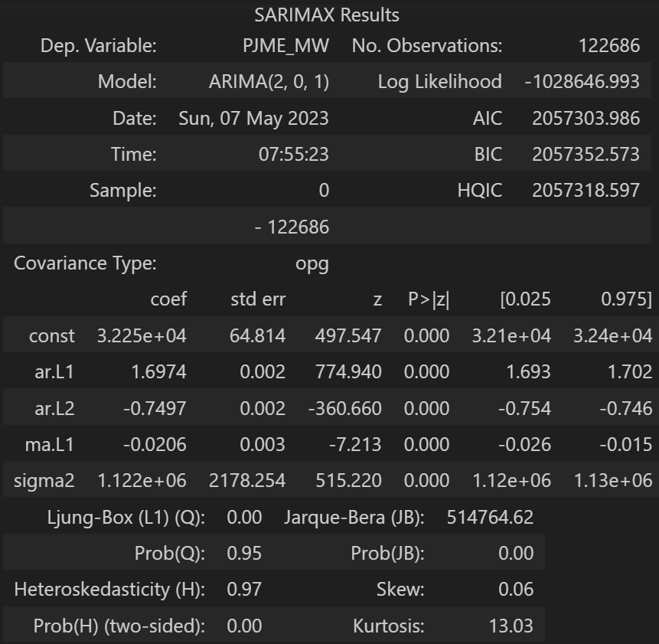Select the PJME_MW dependent variable value

tap(285, 46)
